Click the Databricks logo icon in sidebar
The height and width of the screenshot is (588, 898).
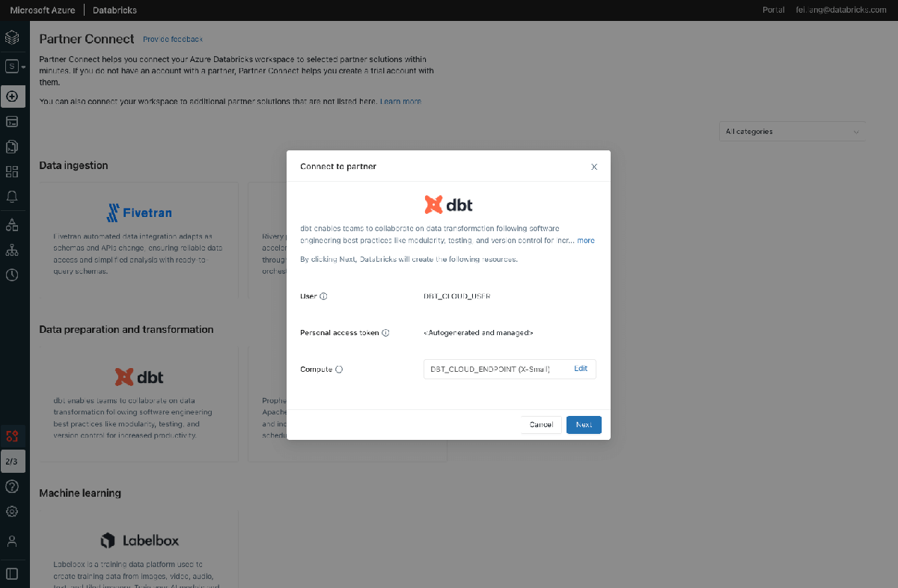pyautogui.click(x=12, y=37)
